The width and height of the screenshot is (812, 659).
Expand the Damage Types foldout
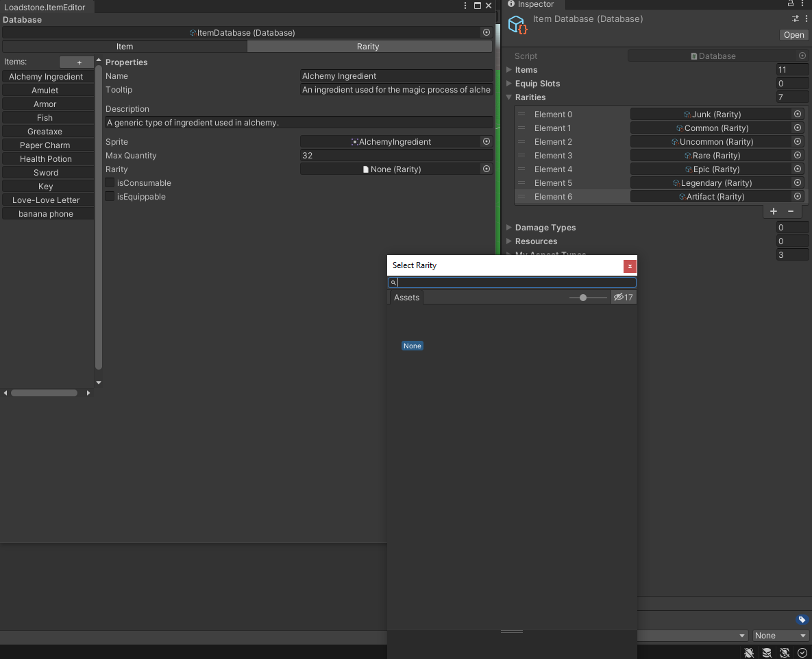click(x=508, y=227)
